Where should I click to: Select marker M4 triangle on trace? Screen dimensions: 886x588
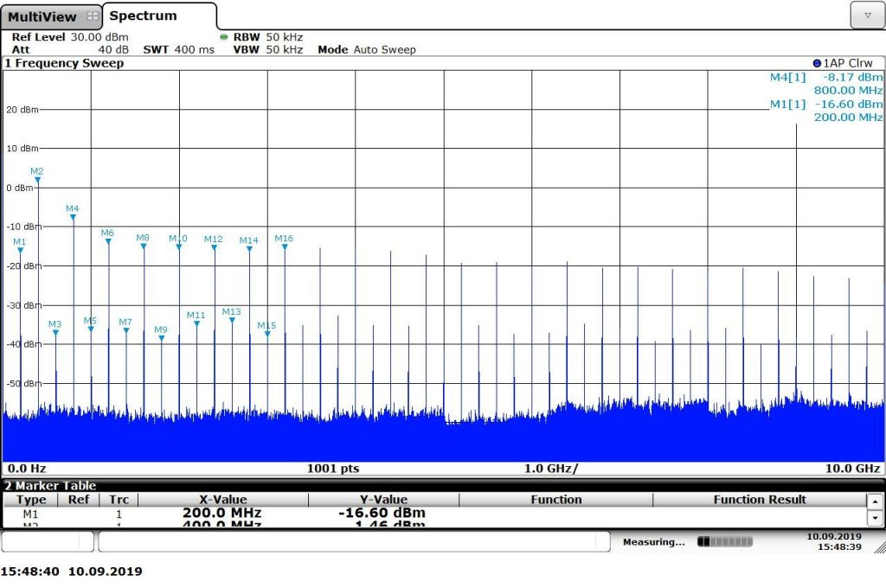[x=73, y=217]
